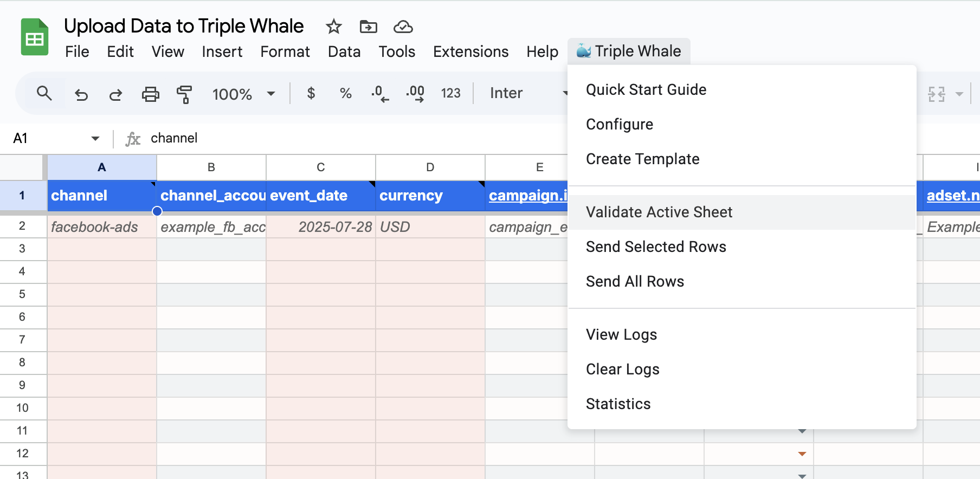Viewport: 980px width, 479px height.
Task: Click the USD cell
Action: pos(430,226)
